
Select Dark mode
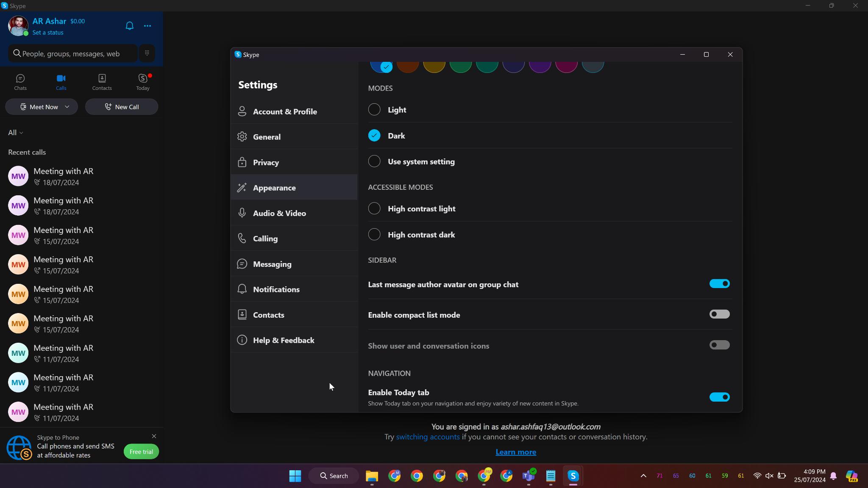[x=374, y=136]
